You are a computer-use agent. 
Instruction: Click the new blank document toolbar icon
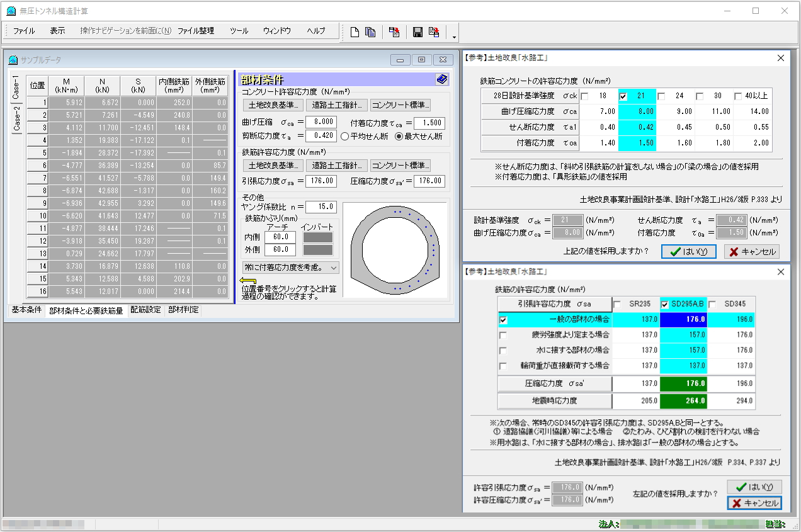(x=355, y=32)
